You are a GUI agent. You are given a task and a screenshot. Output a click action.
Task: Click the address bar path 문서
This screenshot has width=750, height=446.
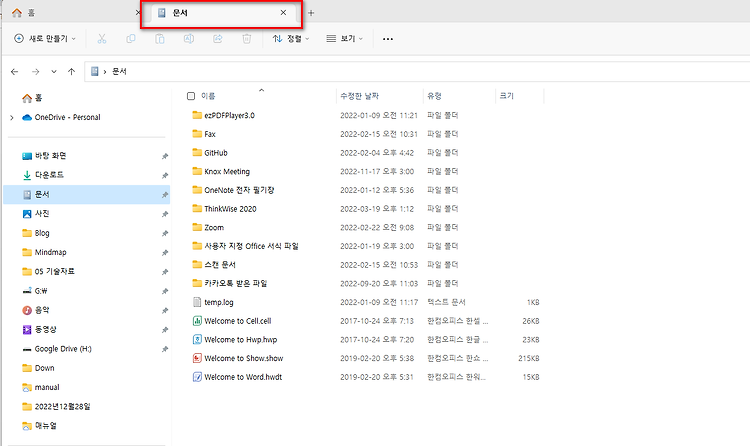pos(119,72)
